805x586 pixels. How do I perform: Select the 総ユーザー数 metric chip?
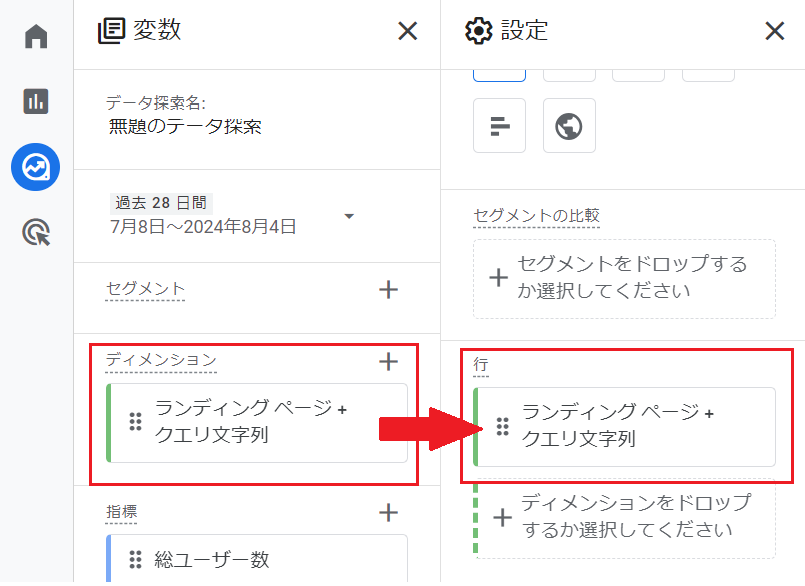pos(257,559)
